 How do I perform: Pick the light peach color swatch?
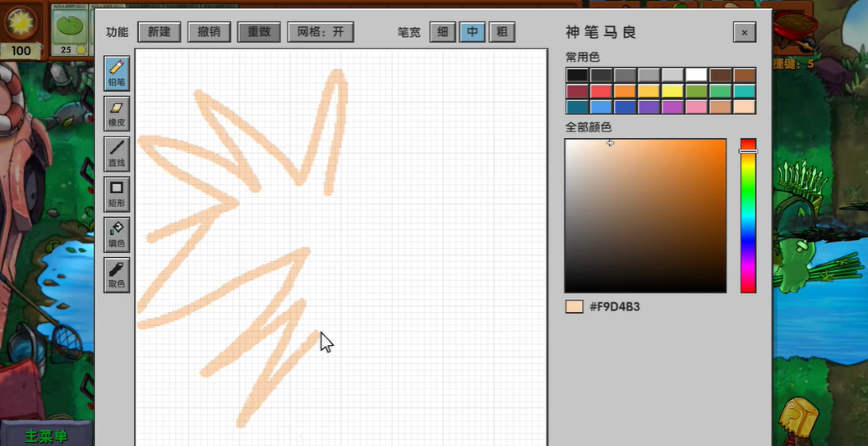[745, 107]
